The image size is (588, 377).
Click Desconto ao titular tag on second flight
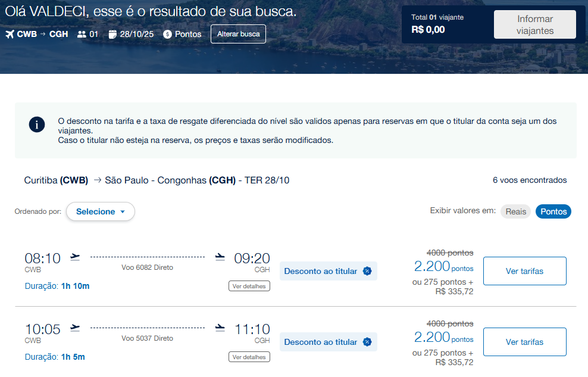point(321,342)
